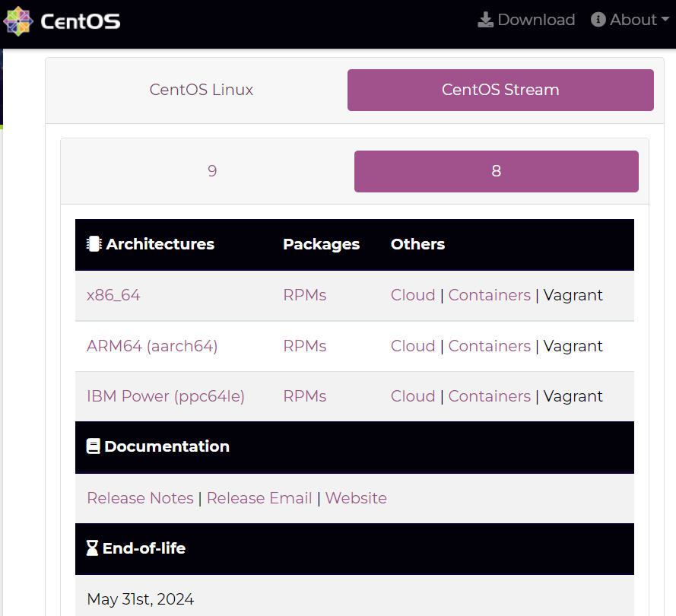Viewport: 676px width, 616px height.
Task: Switch to the CentOS Linux tab
Action: click(201, 90)
